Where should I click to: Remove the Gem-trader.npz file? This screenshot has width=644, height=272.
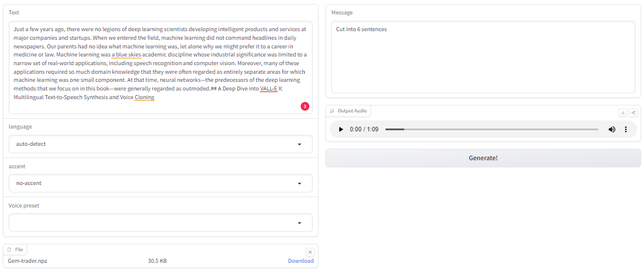pyautogui.click(x=310, y=252)
